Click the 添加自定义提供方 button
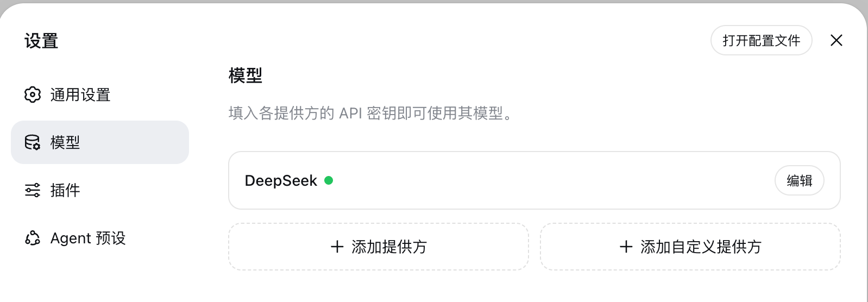Image resolution: width=868 pixels, height=302 pixels. 690,247
